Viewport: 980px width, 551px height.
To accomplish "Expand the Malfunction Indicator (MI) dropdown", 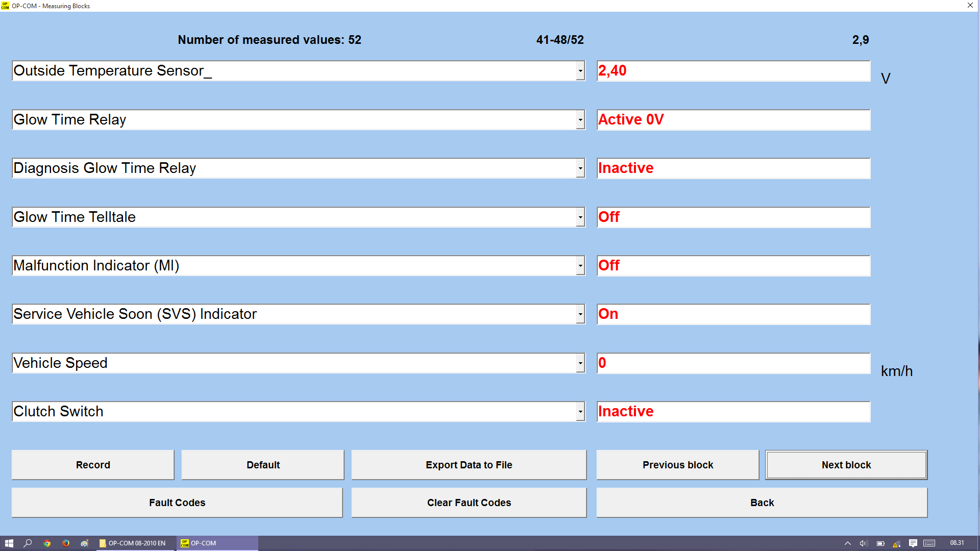I will [x=580, y=266].
